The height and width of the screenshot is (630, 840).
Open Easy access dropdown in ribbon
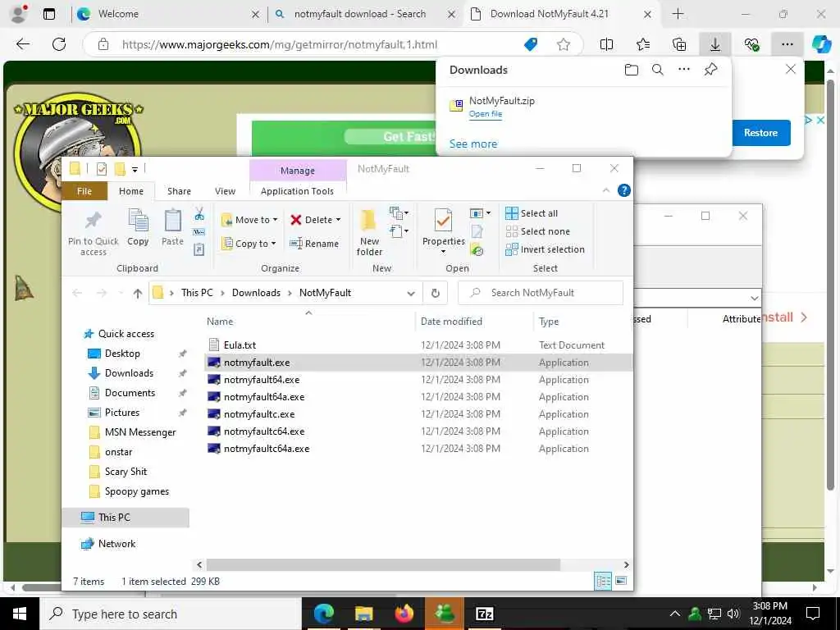click(x=399, y=231)
